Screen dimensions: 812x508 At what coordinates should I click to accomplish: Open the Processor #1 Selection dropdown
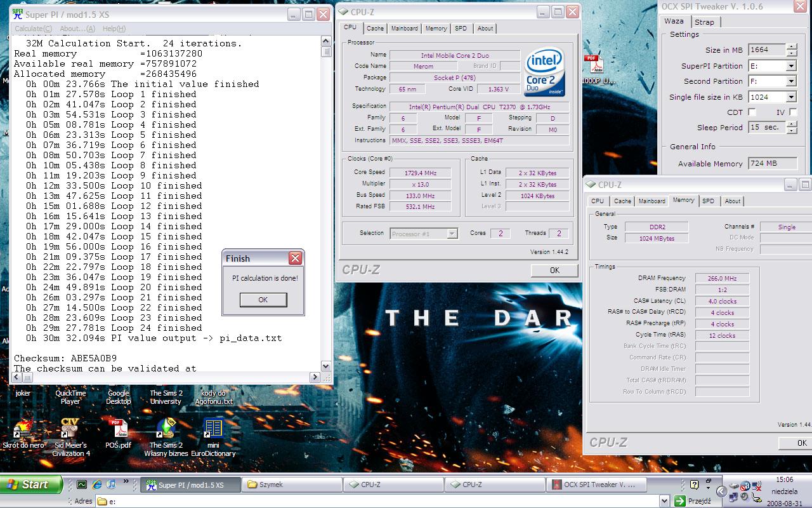(452, 234)
